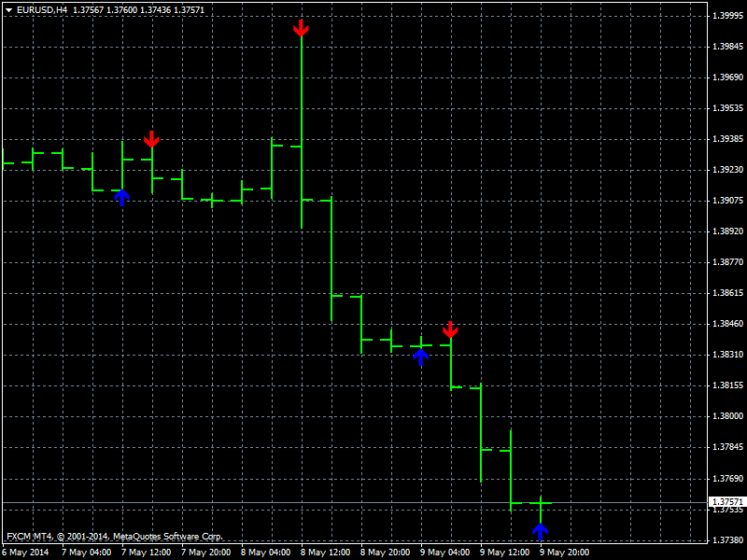Click the 1.39690 price axis label
Image resolution: width=747 pixels, height=560 pixels.
pyautogui.click(x=727, y=77)
